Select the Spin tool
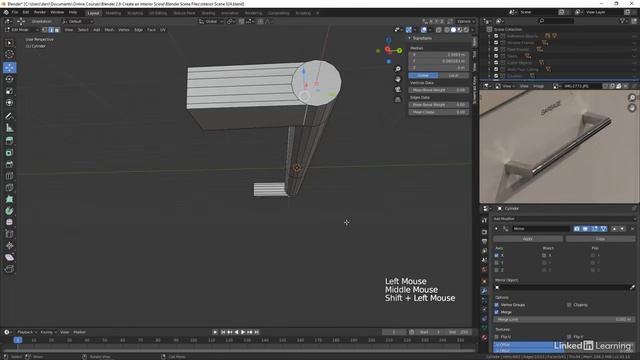640x360 pixels. 9,211
